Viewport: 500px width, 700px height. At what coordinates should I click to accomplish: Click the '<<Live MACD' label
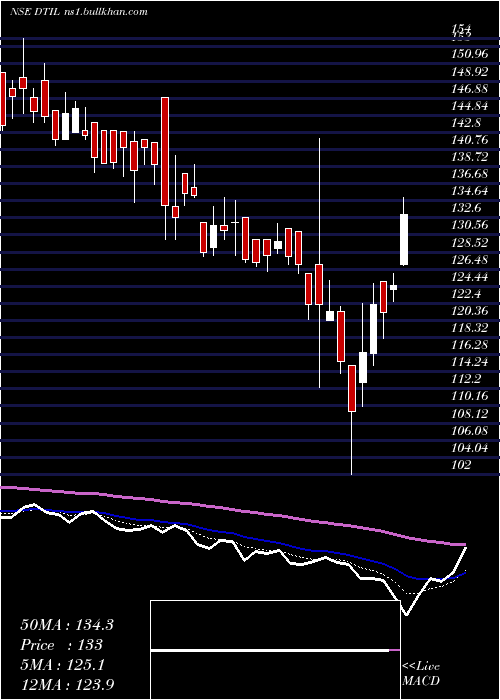pos(421,674)
